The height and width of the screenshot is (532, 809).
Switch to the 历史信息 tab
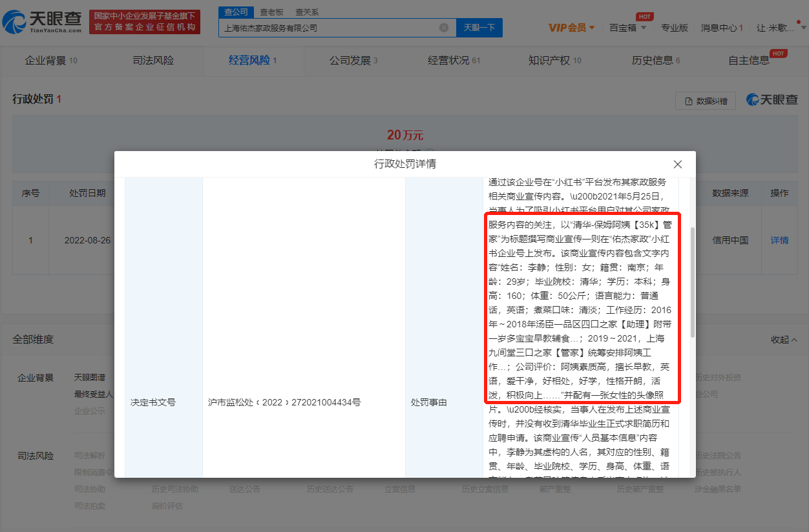point(655,60)
